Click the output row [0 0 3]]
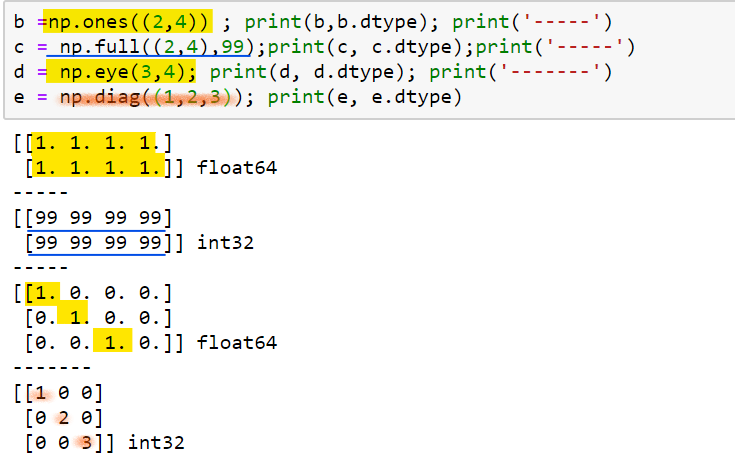 [x=69, y=442]
